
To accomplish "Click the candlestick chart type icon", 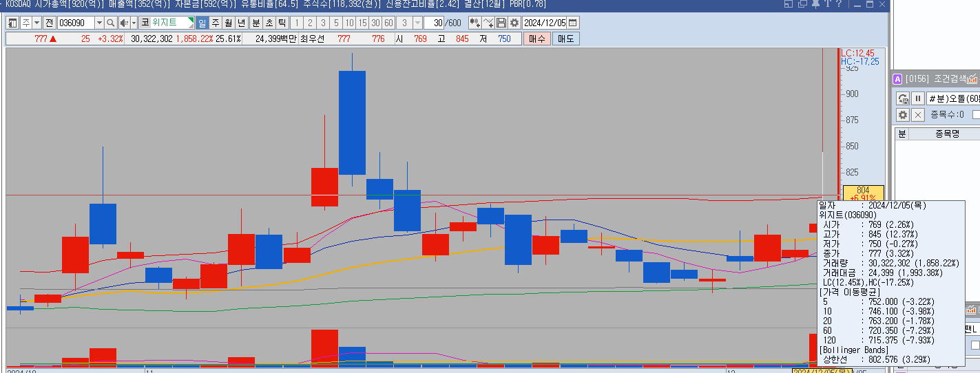I will click(x=475, y=23).
